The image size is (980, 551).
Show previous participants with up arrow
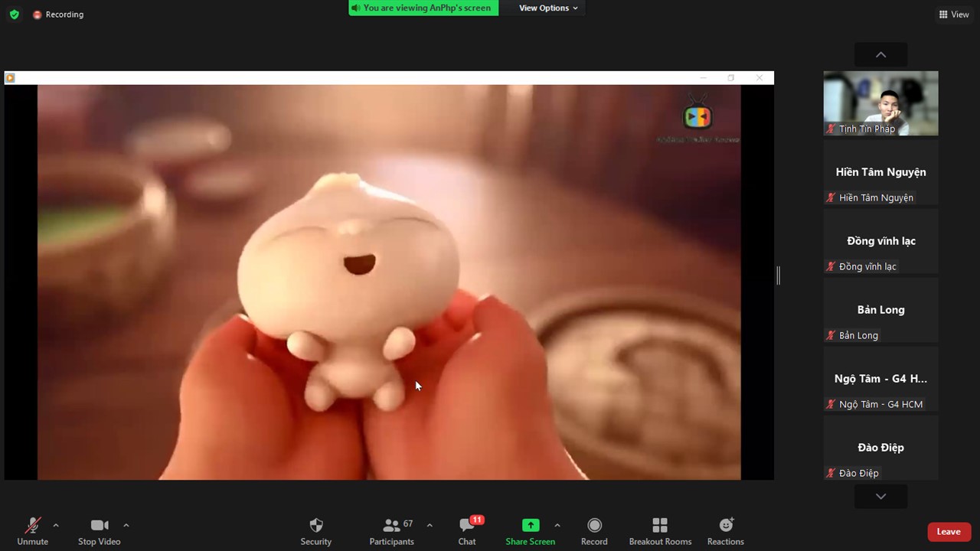pyautogui.click(x=880, y=55)
